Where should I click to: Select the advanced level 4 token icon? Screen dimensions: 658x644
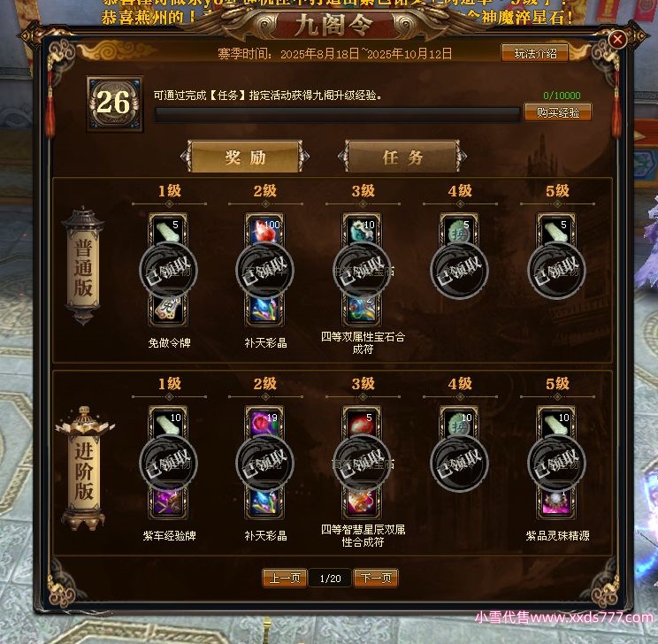459,424
